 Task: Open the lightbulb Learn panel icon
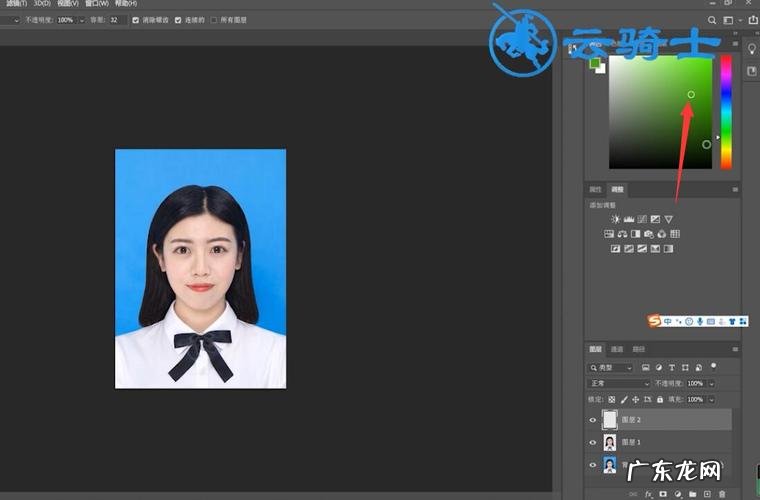[752, 49]
